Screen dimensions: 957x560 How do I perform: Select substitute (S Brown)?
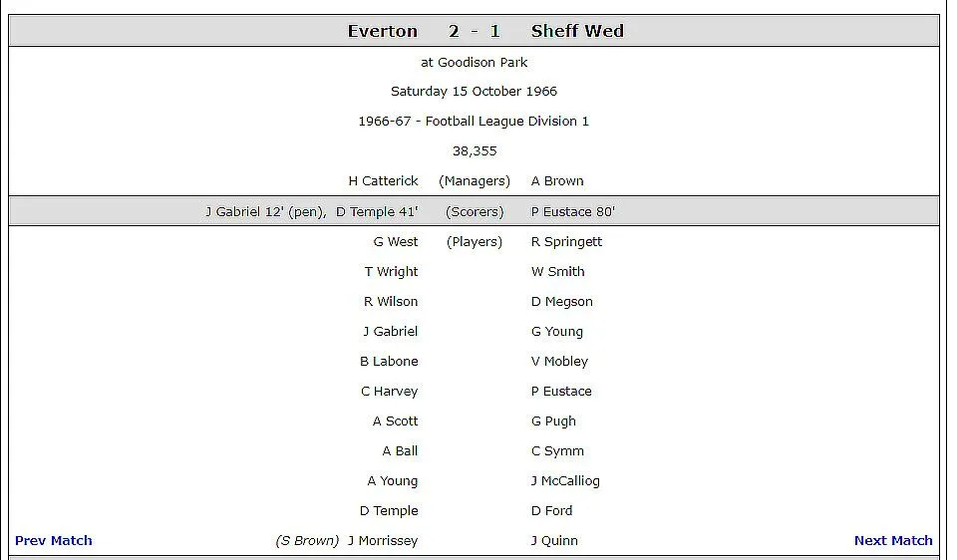click(x=307, y=540)
